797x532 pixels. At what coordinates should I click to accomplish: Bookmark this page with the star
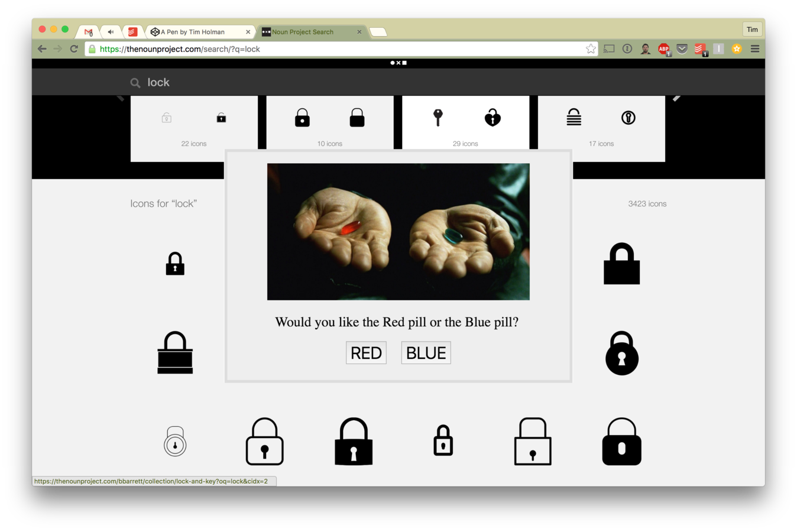point(590,49)
